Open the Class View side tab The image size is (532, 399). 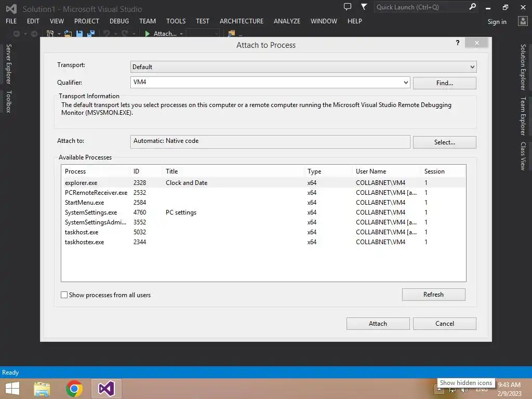523,156
